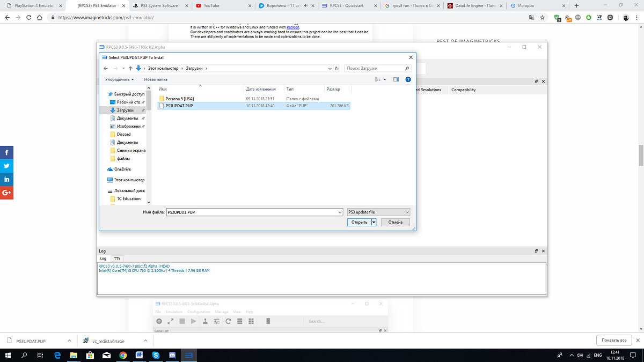The height and width of the screenshot is (362, 644).
Task: Click the Google Translate icon in address bar
Action: pyautogui.click(x=531, y=17)
